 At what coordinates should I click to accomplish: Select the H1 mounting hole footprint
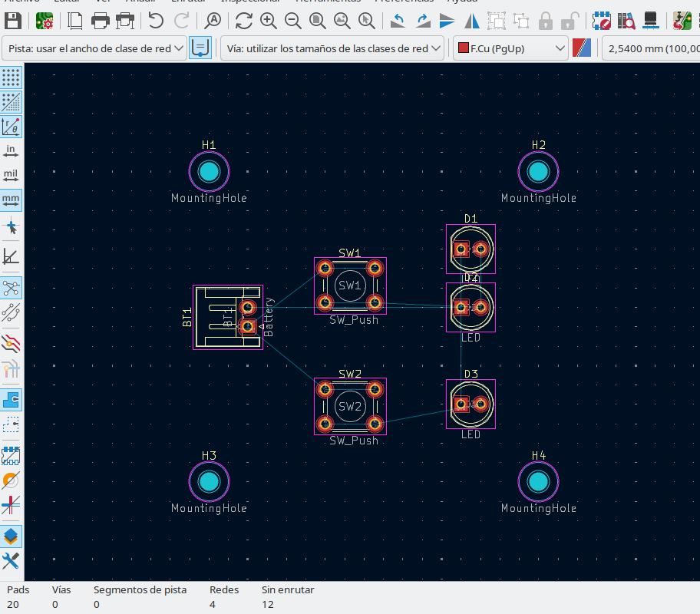tap(209, 171)
